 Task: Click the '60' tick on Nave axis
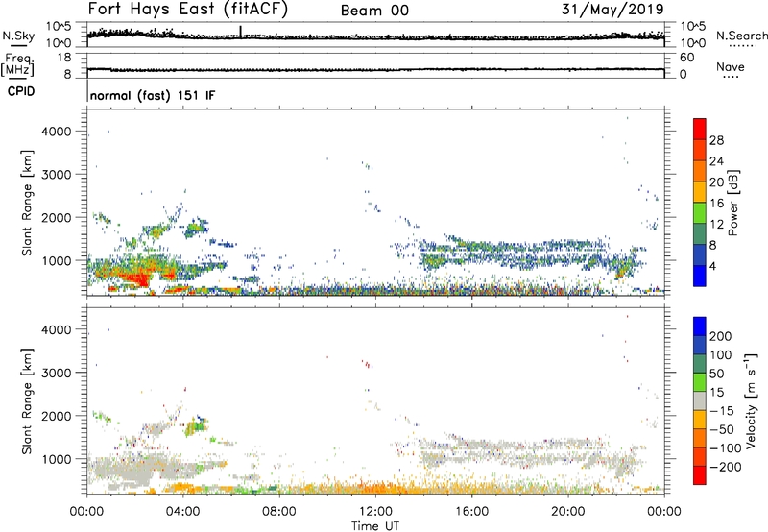pyautogui.click(x=686, y=58)
